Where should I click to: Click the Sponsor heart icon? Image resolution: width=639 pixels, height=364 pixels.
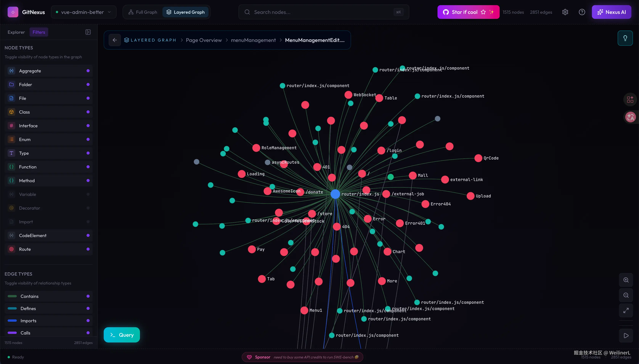click(249, 357)
